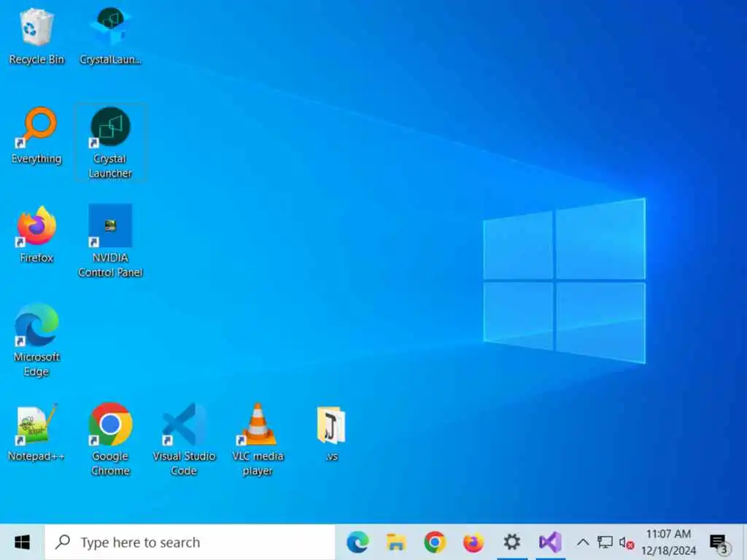
Task: Show hidden system tray icons
Action: click(x=583, y=542)
